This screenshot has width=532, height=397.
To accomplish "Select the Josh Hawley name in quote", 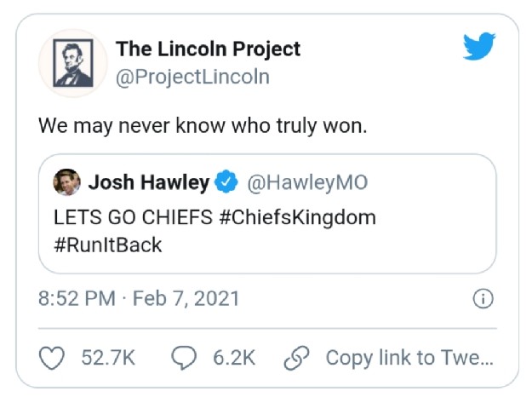I will click(x=148, y=182).
